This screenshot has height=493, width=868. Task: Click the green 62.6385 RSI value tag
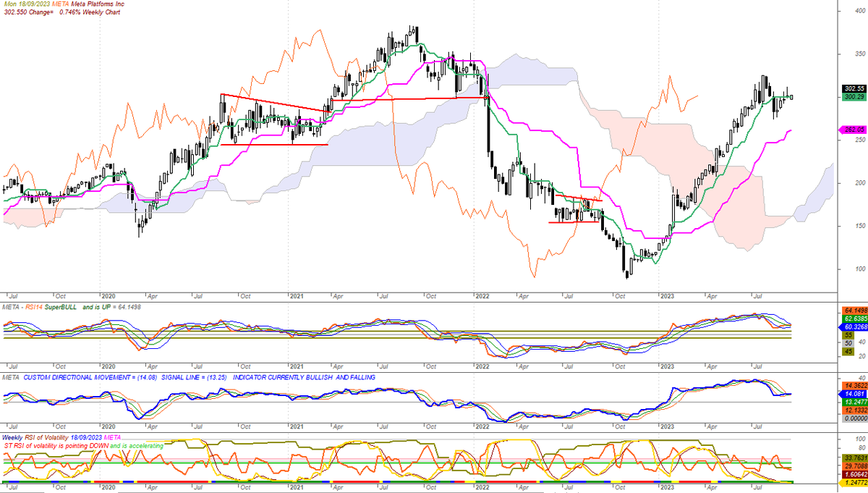click(x=855, y=318)
